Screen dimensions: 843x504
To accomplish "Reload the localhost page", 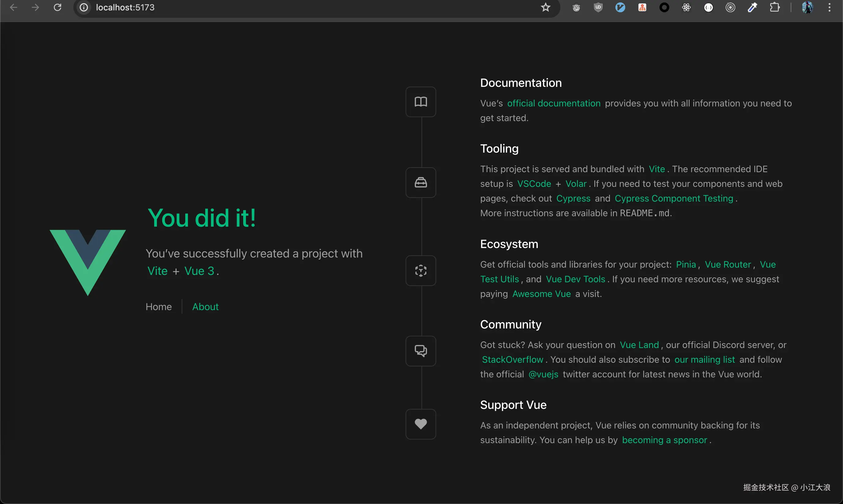I will (x=58, y=7).
